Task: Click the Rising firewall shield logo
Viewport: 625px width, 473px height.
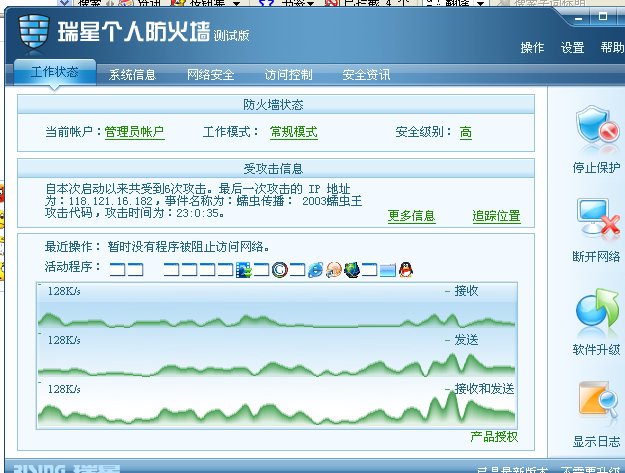Action: coord(33,31)
